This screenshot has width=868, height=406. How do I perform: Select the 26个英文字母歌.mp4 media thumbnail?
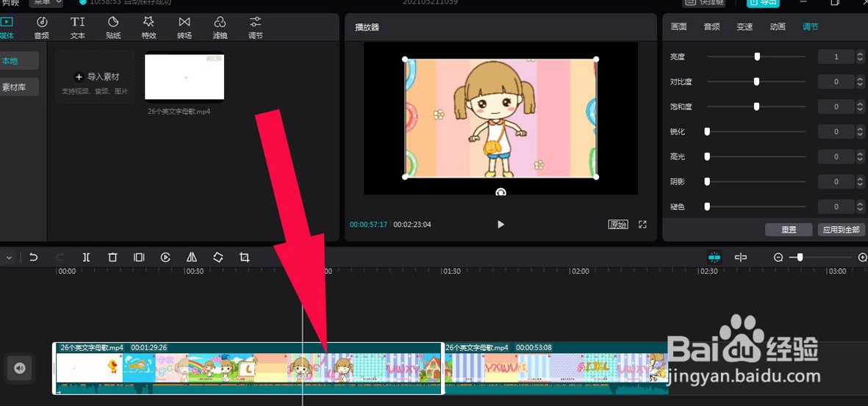pyautogui.click(x=184, y=77)
